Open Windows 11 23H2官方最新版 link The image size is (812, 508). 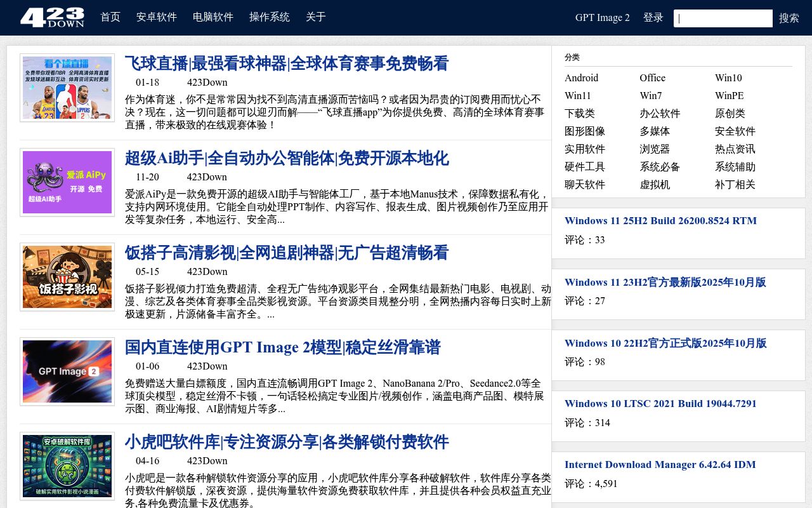tap(665, 282)
